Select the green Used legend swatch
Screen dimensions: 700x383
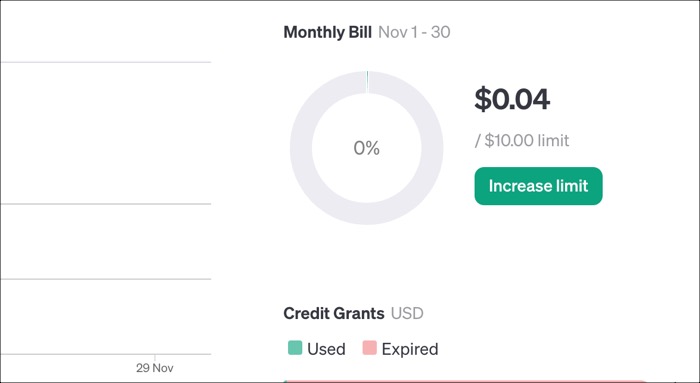pos(295,348)
